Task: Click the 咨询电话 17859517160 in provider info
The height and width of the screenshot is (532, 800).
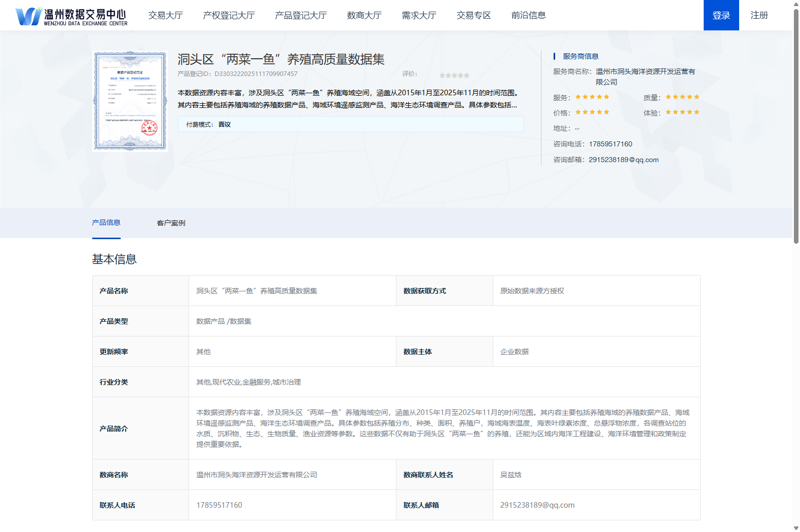Action: coord(610,144)
